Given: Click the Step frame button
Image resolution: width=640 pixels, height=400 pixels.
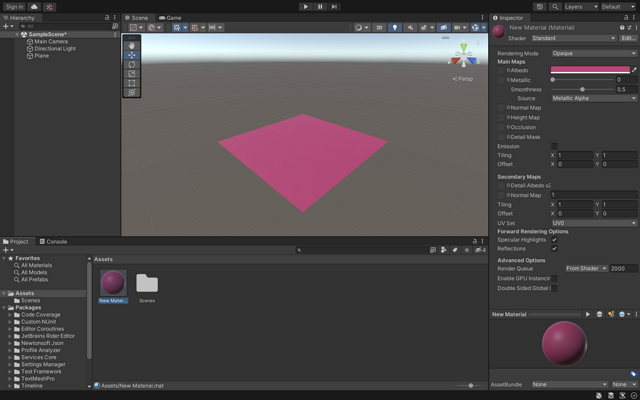Looking at the screenshot, I should pyautogui.click(x=334, y=7).
